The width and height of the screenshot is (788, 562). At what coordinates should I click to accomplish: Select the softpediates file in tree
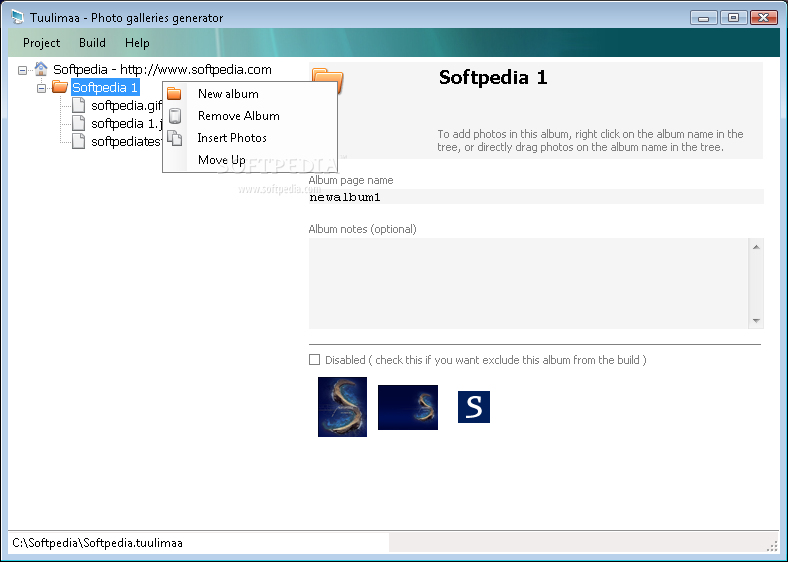point(126,142)
